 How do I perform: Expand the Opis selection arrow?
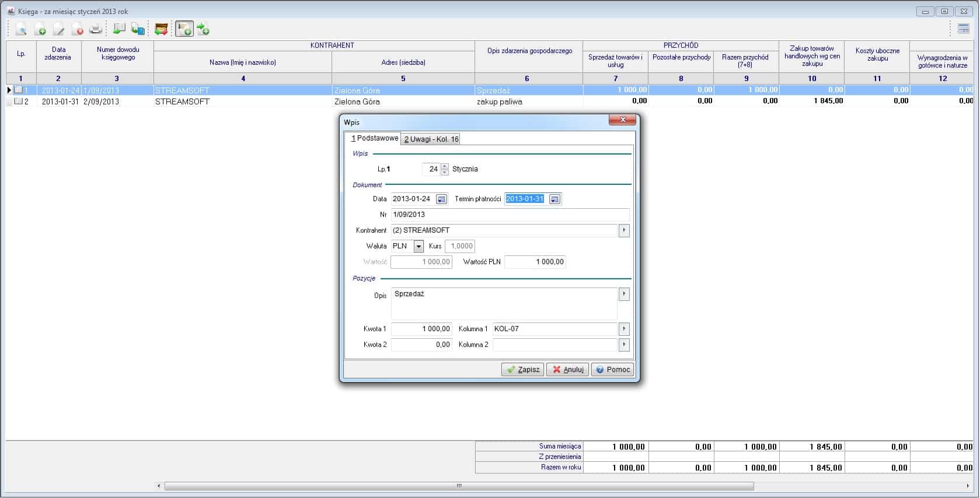click(624, 294)
